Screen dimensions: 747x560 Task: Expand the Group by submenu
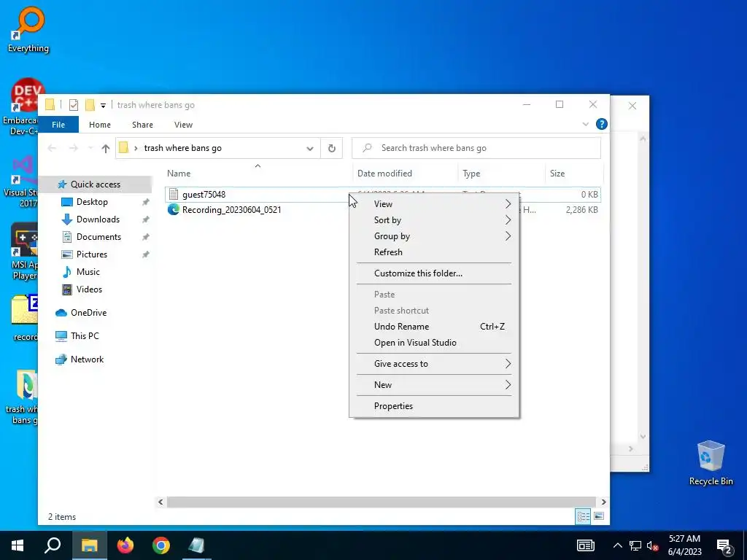(x=434, y=236)
